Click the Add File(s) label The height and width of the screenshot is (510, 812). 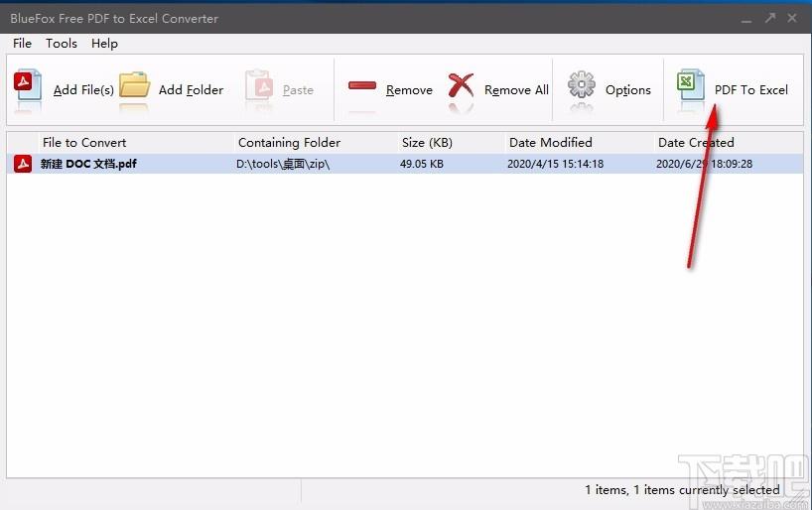pos(83,90)
